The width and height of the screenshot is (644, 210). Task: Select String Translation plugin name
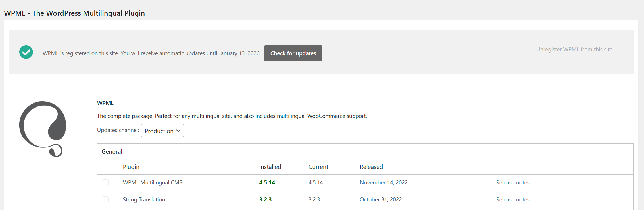click(144, 199)
